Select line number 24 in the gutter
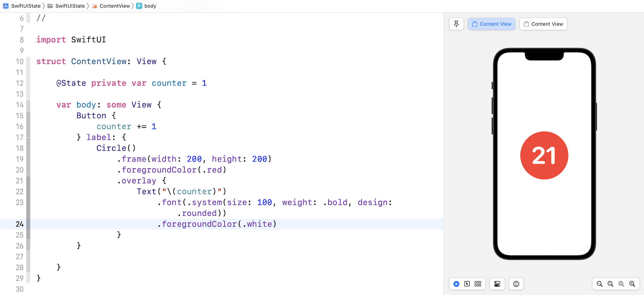 19,224
